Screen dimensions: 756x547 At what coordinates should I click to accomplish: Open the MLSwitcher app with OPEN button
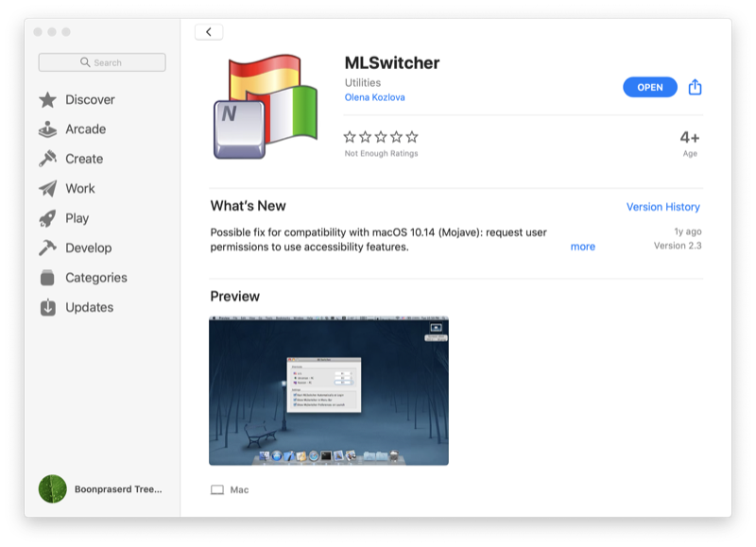tap(650, 87)
